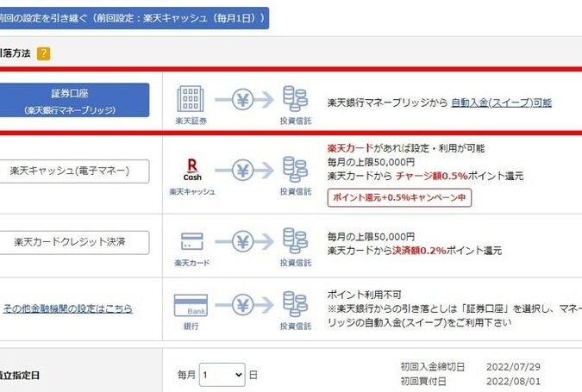Click the 投資信託 coins icon in 楽天カード row
Image resolution: width=582 pixels, height=392 pixels.
(295, 241)
